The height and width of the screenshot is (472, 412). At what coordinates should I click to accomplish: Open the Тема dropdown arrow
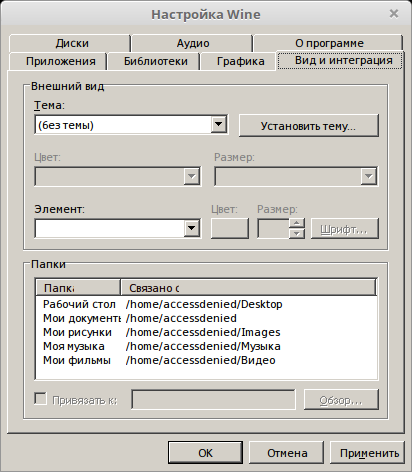click(219, 124)
